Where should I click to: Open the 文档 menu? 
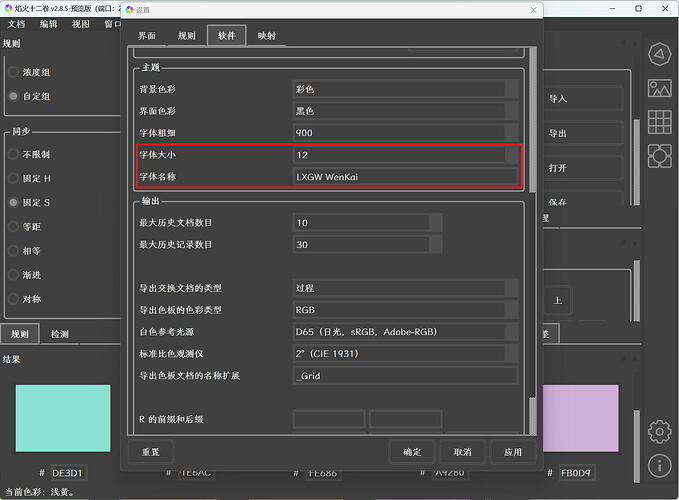[16, 24]
